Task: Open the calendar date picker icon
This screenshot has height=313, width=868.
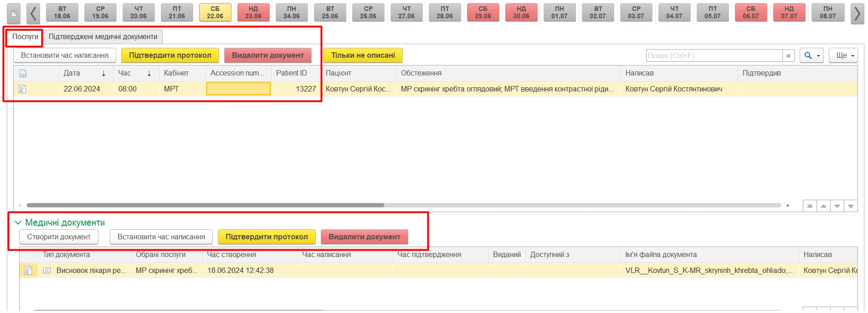Action: (x=14, y=14)
